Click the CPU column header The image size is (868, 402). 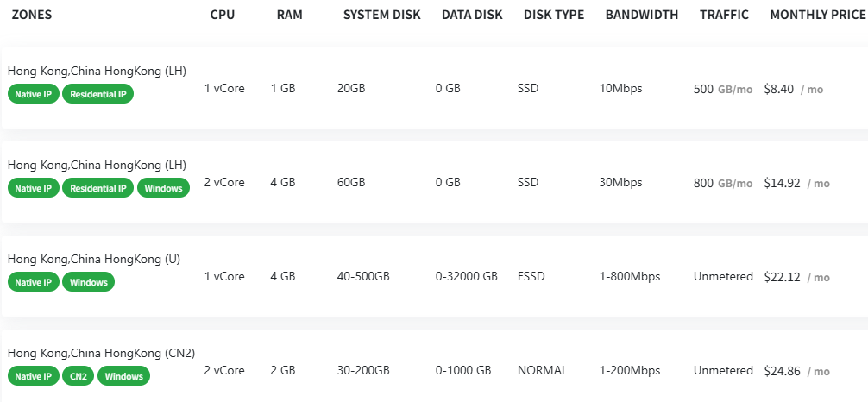tap(222, 15)
